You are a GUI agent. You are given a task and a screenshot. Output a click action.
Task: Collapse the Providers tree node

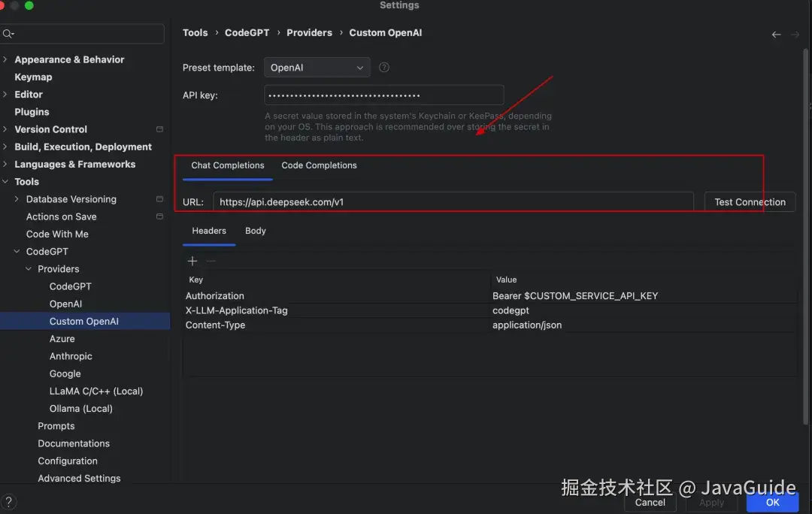(x=29, y=269)
